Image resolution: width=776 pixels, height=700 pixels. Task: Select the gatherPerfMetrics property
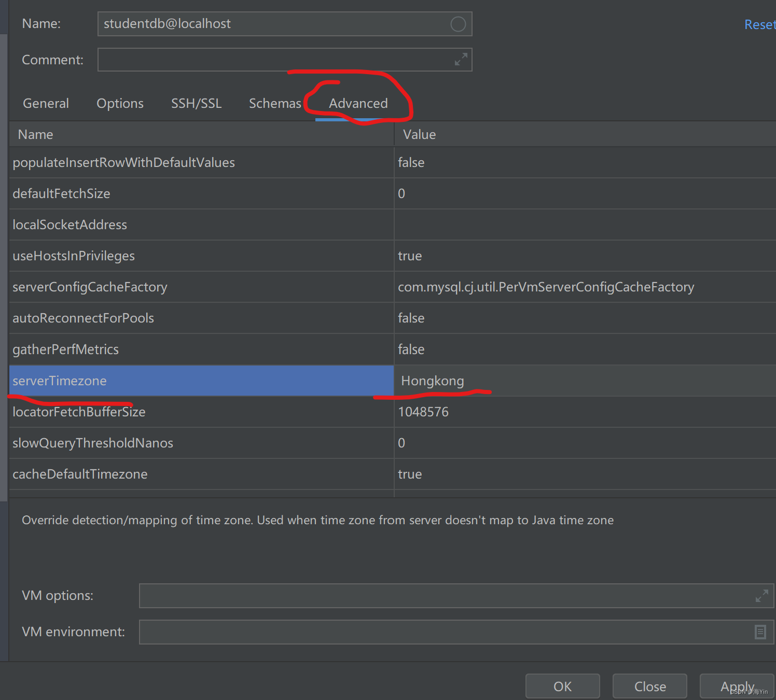pyautogui.click(x=201, y=349)
